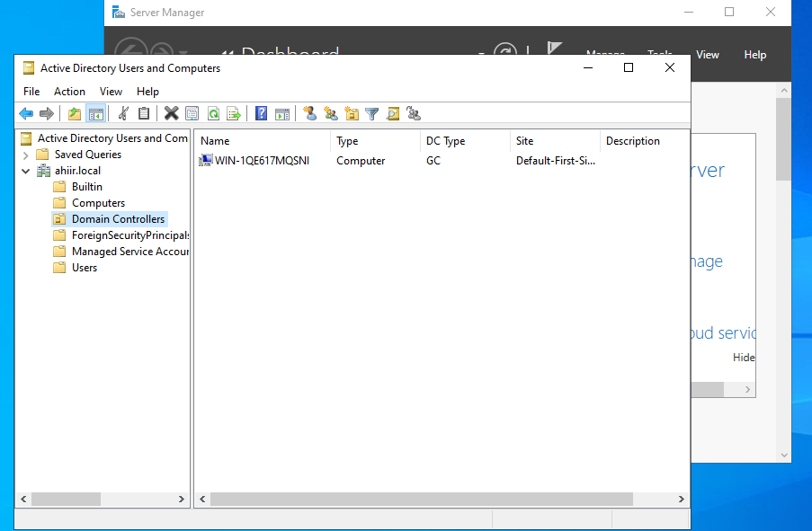Open the Help menu in Active Directory
The image size is (812, 531).
(147, 92)
